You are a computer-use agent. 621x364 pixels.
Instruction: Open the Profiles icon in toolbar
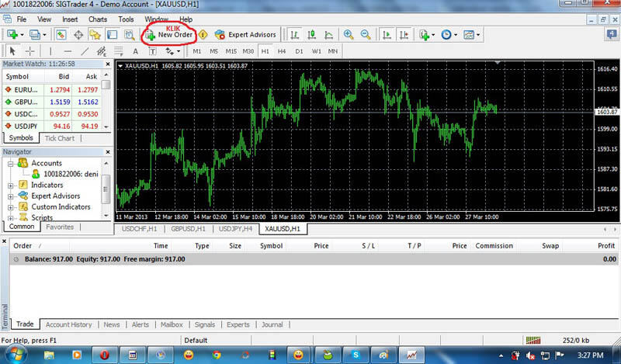tap(35, 35)
